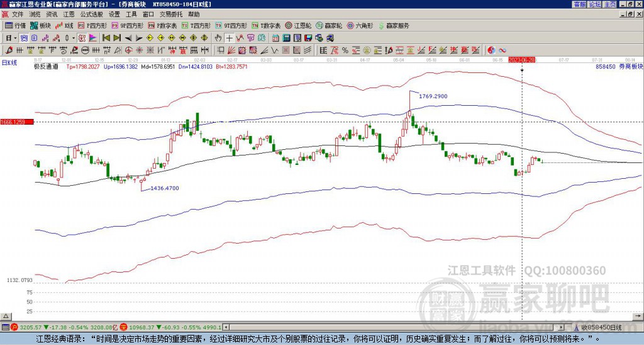644x345 pixels.
Task: Click the 858450 券商板块 label
Action: [x=619, y=67]
